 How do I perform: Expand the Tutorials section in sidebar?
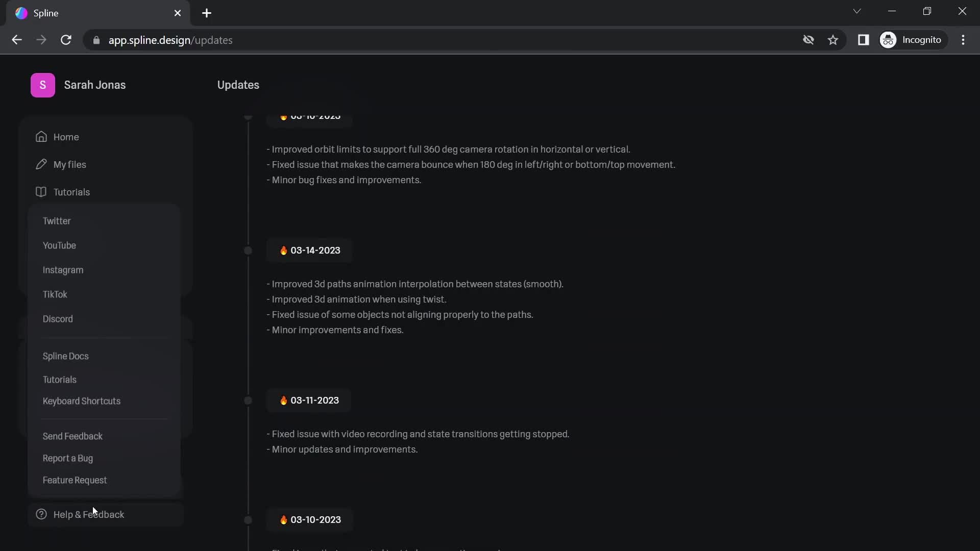pos(70,191)
